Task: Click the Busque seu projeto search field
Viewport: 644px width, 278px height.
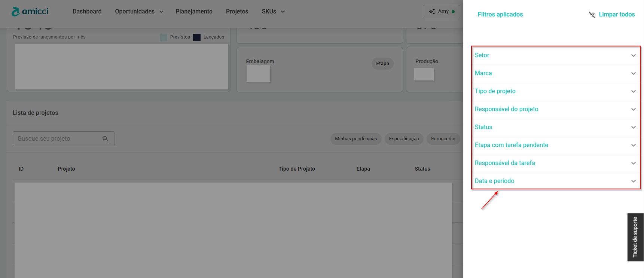Action: [x=58, y=139]
